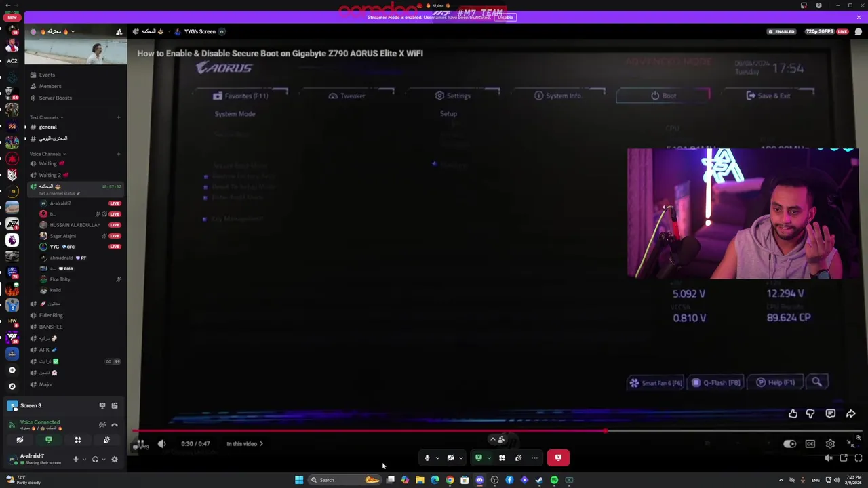Pop out the stream window icon
The height and width of the screenshot is (488, 868).
tap(844, 458)
